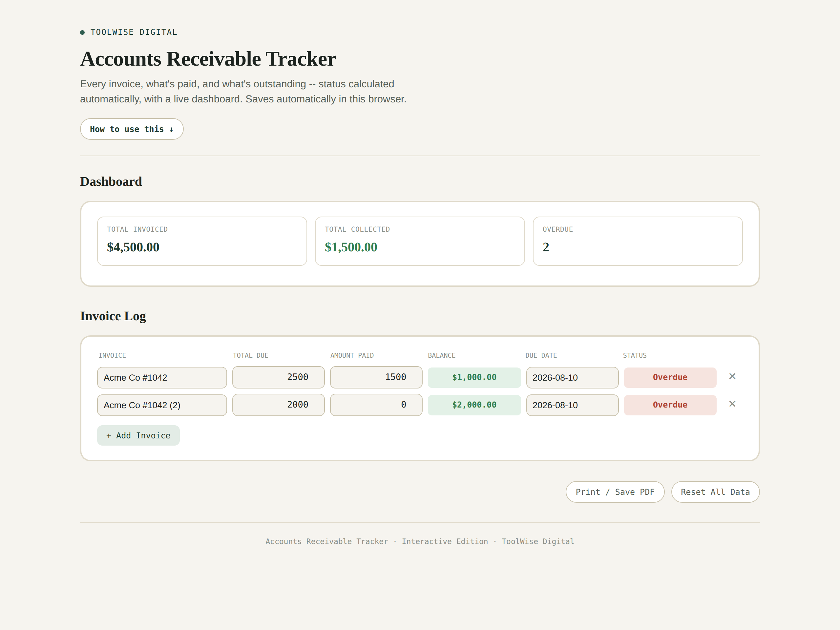
Task: Edit the Acme Co #1042 (2) invoice name field
Action: 162,405
